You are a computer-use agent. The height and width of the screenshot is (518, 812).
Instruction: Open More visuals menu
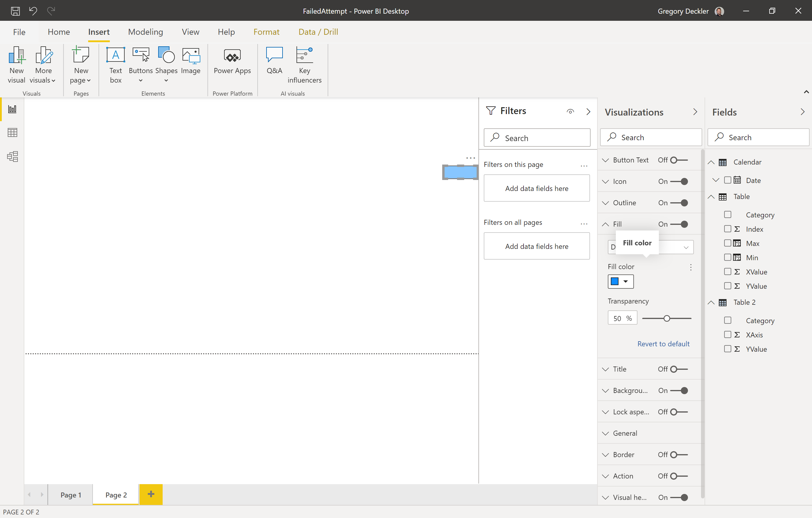click(x=43, y=65)
